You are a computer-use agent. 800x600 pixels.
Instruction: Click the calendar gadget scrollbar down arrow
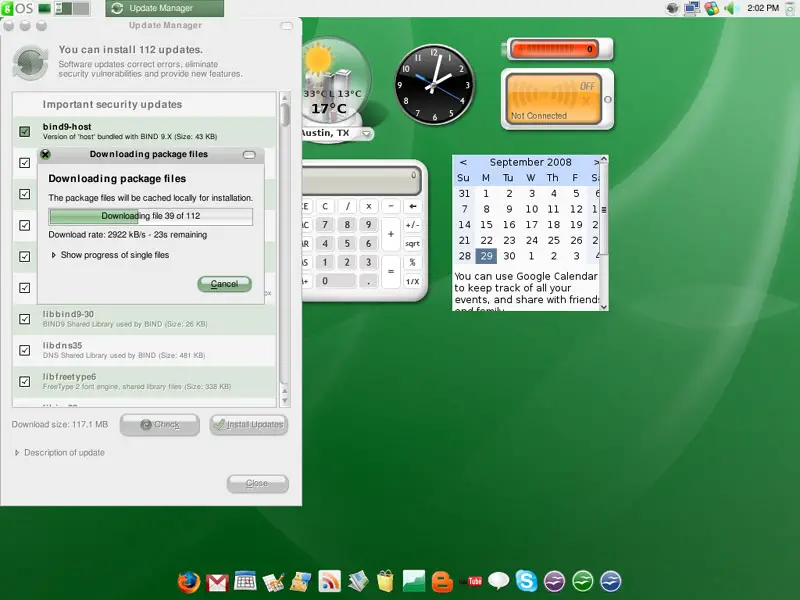click(x=604, y=307)
